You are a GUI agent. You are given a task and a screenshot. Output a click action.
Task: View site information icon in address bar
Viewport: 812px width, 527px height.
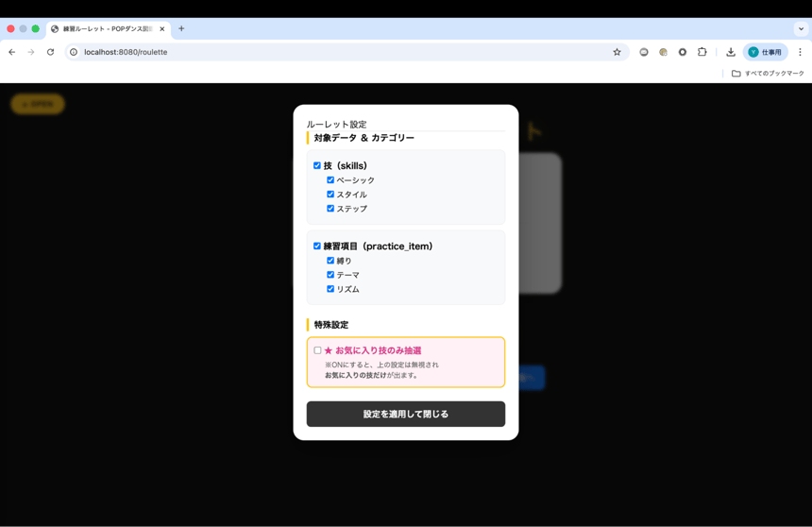click(74, 52)
